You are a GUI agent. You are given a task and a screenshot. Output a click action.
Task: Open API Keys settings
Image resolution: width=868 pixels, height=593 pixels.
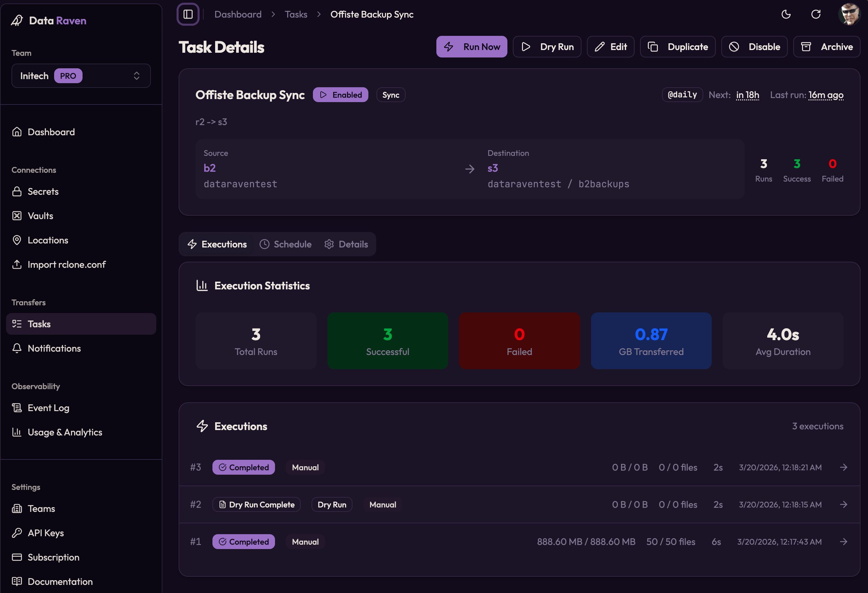(x=46, y=532)
